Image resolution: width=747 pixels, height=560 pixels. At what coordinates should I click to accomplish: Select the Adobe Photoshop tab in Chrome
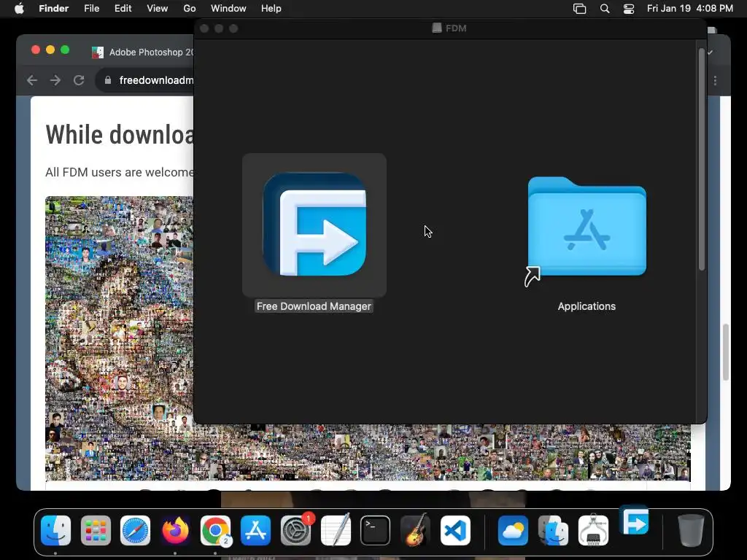(143, 52)
